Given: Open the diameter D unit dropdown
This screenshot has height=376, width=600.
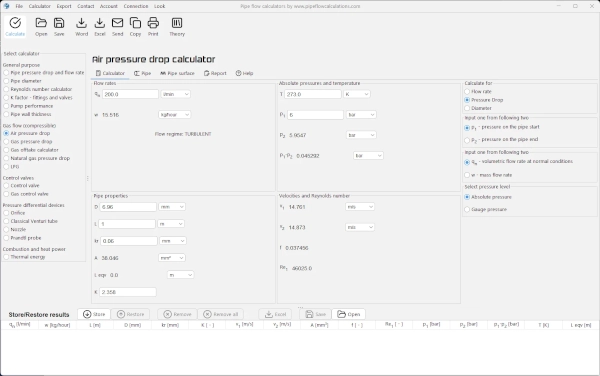Looking at the screenshot, I should click(172, 207).
